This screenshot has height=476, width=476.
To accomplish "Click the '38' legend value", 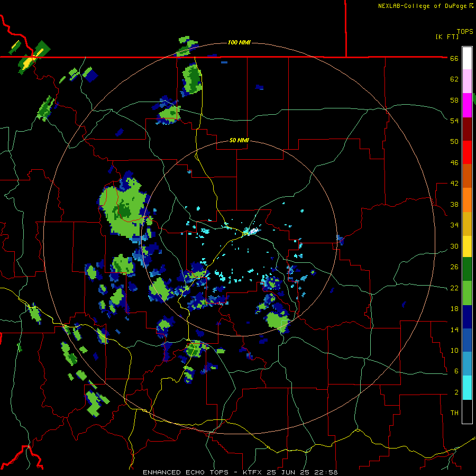I will [454, 204].
